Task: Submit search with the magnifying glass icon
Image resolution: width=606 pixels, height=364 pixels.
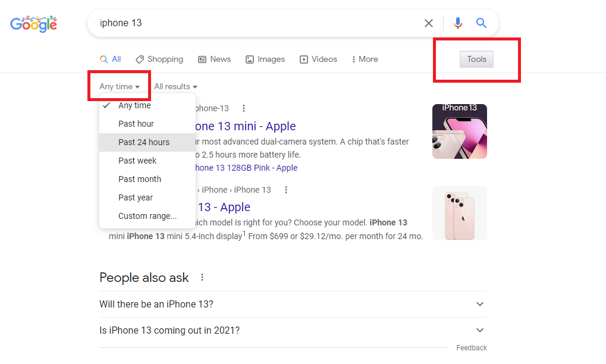Action: coord(481,23)
